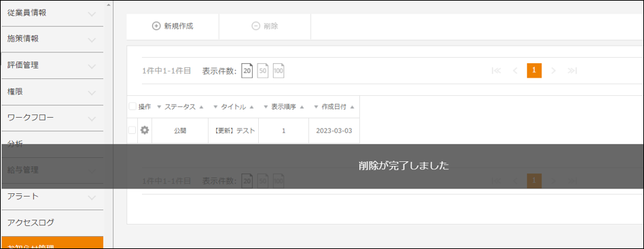Expand 権限 sidebar menu
This screenshot has height=249, width=644.
point(52,92)
